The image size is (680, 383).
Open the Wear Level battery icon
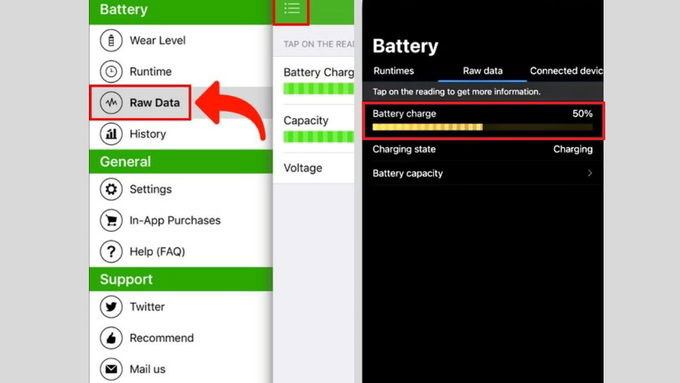coord(111,40)
